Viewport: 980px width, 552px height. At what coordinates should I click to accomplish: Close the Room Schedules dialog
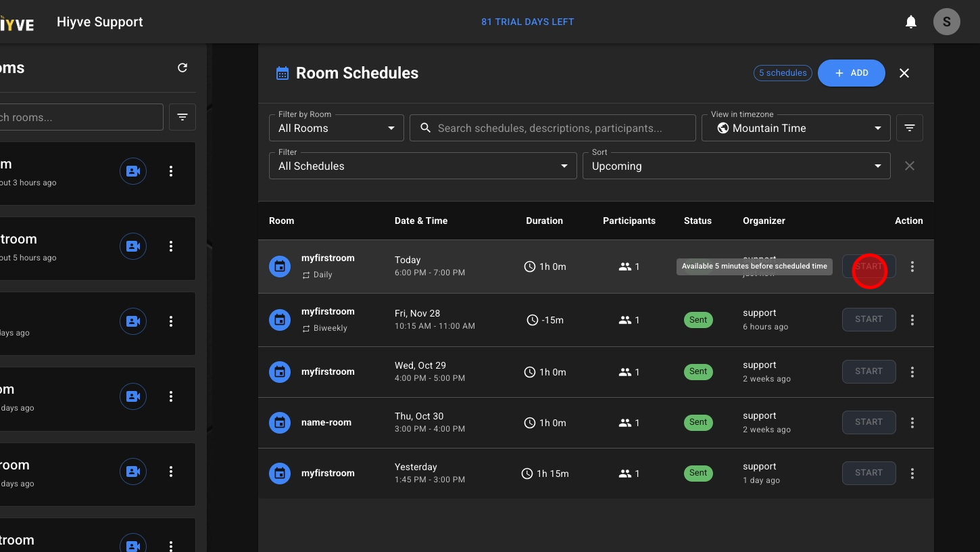click(x=904, y=73)
